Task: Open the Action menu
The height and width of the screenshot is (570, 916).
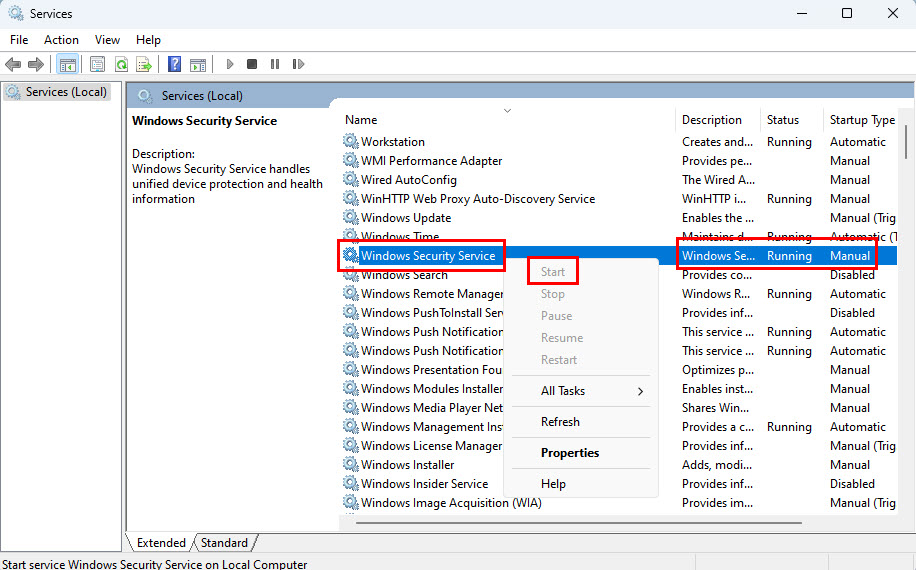Action: point(61,40)
